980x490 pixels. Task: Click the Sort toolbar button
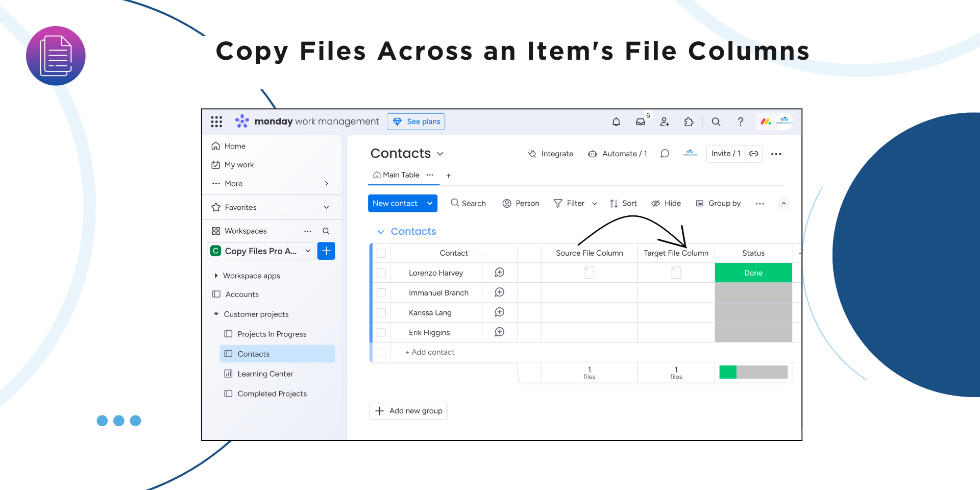click(x=623, y=203)
